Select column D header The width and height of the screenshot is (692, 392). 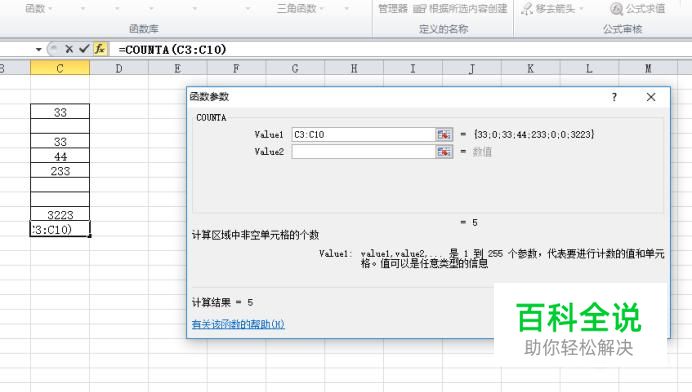[119, 68]
